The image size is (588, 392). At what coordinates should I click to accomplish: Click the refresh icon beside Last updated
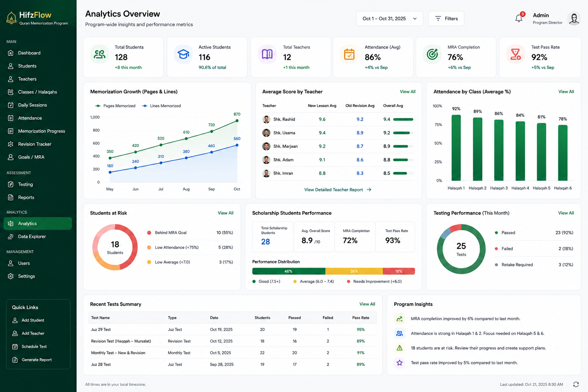[x=576, y=384]
